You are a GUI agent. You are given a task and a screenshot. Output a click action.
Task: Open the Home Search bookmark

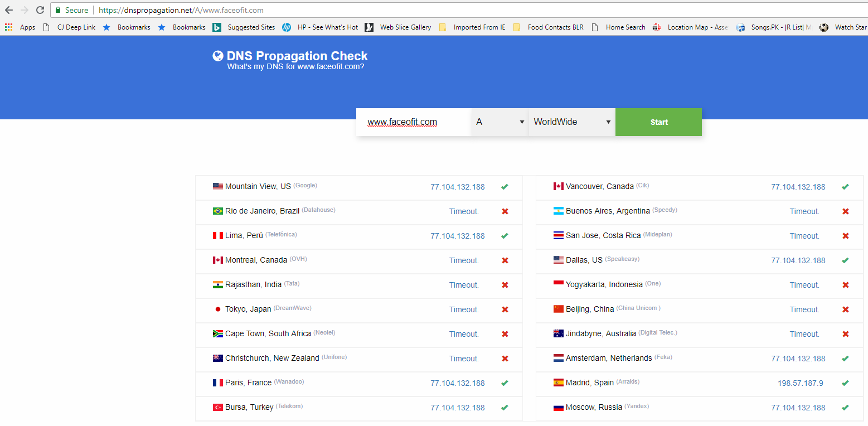click(618, 27)
